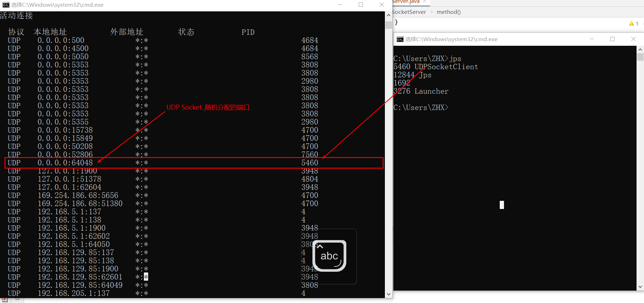The height and width of the screenshot is (303, 644).
Task: Click the 本地地址 column header
Action: point(50,32)
